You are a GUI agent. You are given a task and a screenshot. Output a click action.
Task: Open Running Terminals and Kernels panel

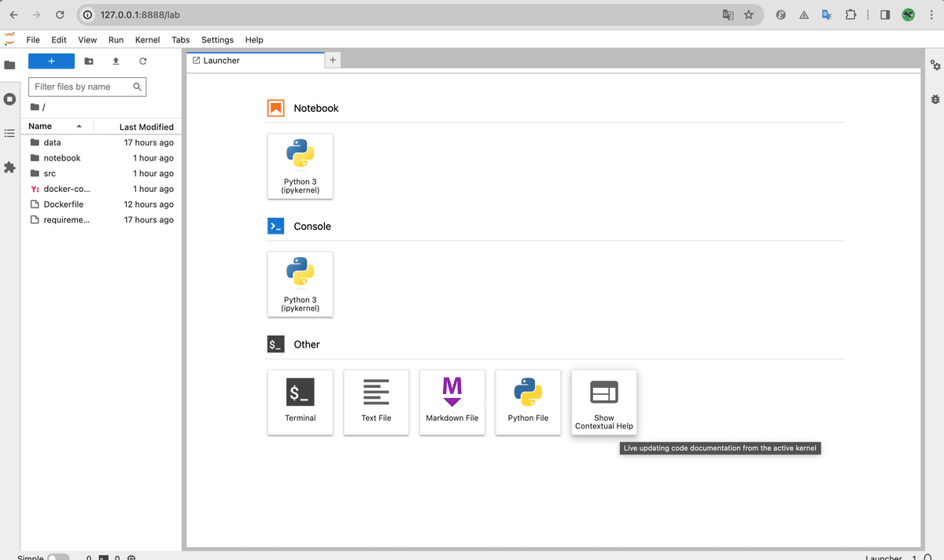(x=9, y=99)
